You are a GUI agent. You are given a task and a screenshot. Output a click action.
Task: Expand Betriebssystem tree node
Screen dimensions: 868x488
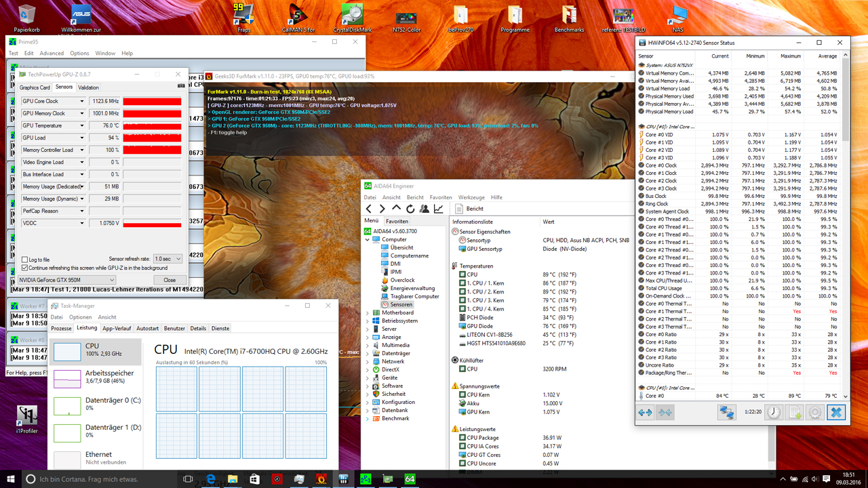[x=368, y=321]
